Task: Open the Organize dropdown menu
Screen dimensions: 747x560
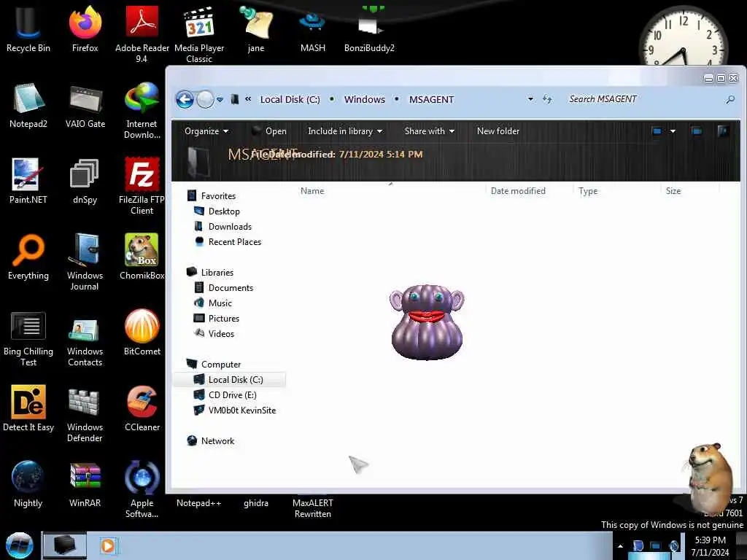Action: click(206, 131)
